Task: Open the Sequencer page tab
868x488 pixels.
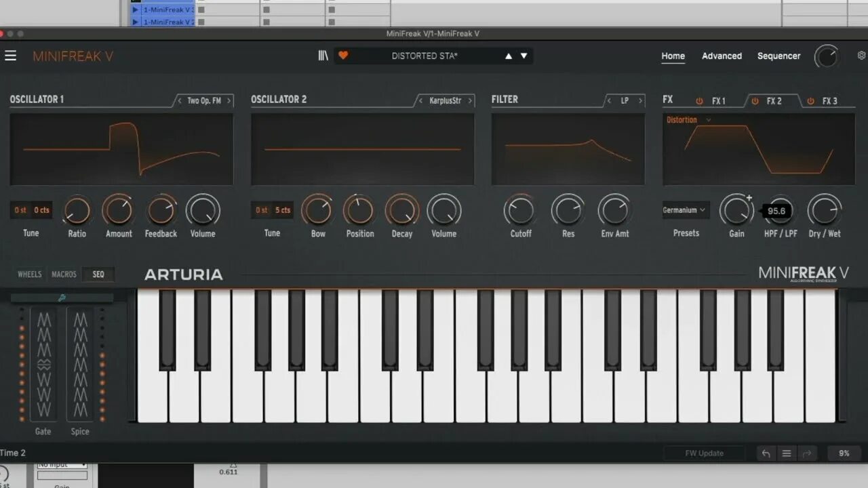Action: pyautogui.click(x=778, y=56)
